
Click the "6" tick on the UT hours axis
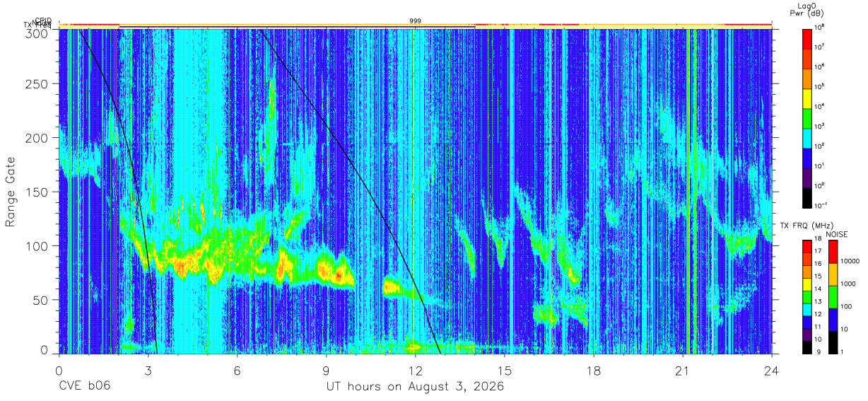coord(237,371)
